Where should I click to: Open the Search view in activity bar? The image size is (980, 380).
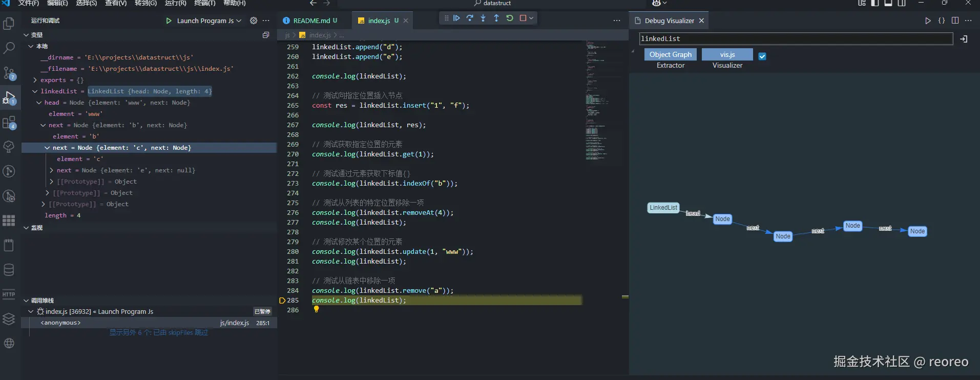click(9, 48)
